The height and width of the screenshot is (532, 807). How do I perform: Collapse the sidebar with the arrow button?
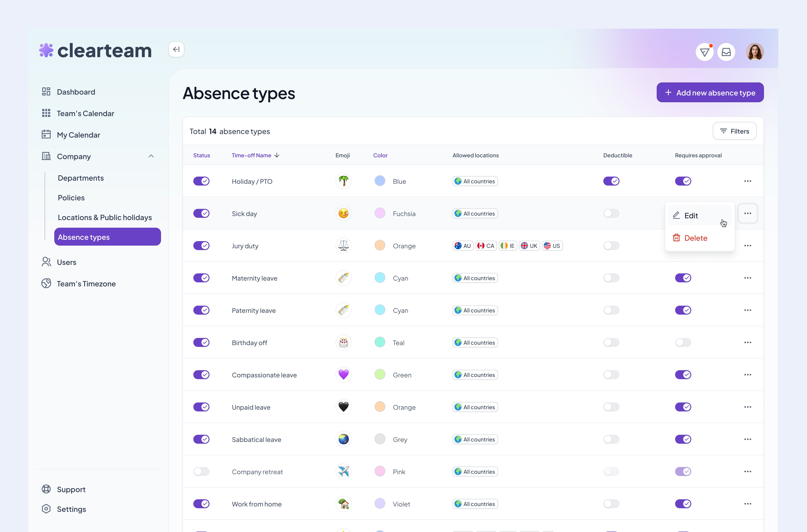[x=176, y=50]
